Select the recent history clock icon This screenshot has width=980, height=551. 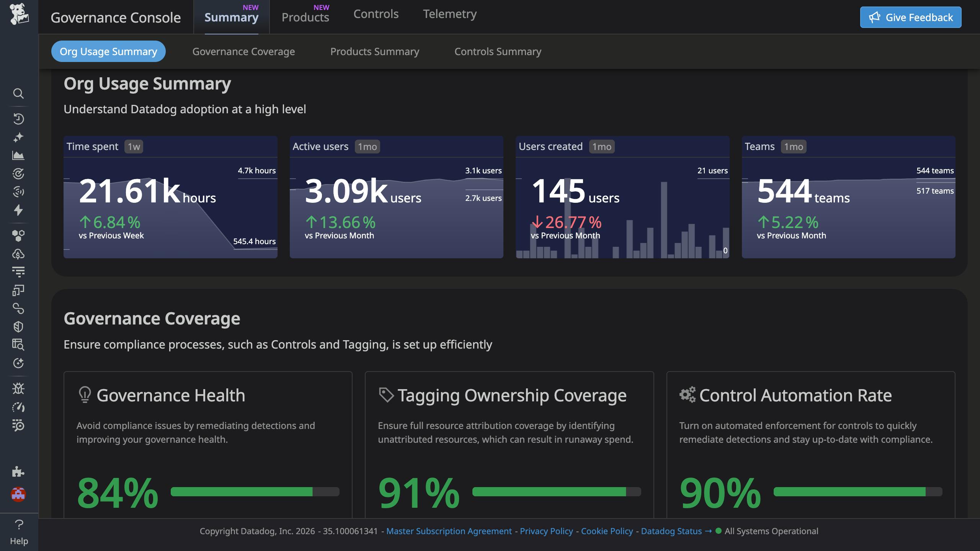point(18,118)
